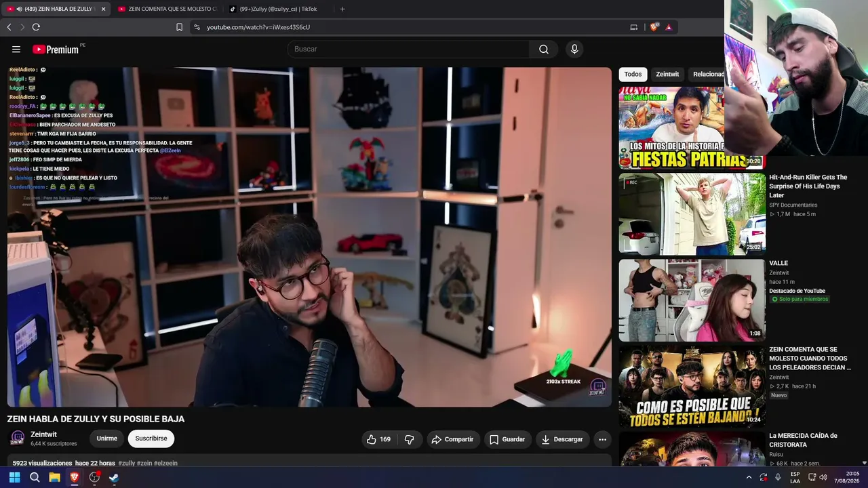
Task: Bookmark this page from the address bar
Action: click(179, 27)
